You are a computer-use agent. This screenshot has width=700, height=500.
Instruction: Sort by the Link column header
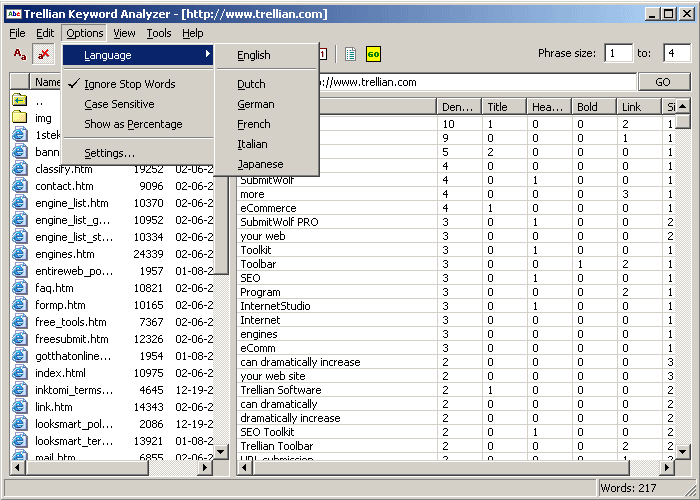tap(639, 107)
